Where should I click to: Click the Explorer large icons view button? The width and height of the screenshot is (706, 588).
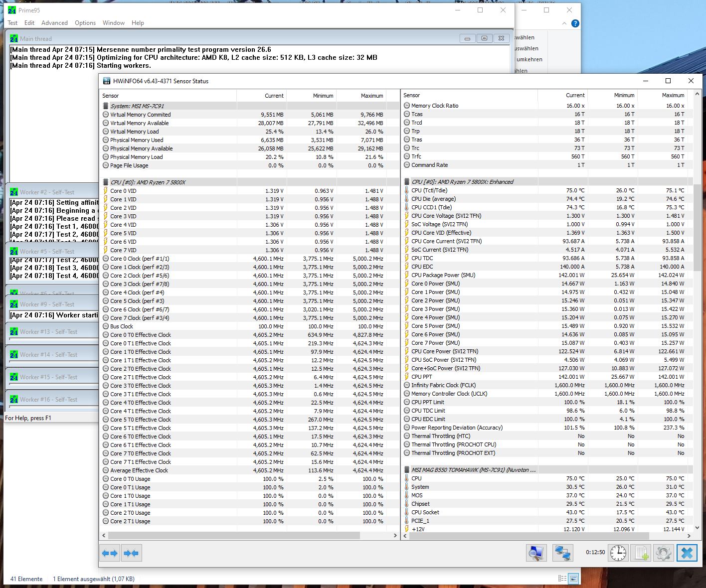point(574,579)
